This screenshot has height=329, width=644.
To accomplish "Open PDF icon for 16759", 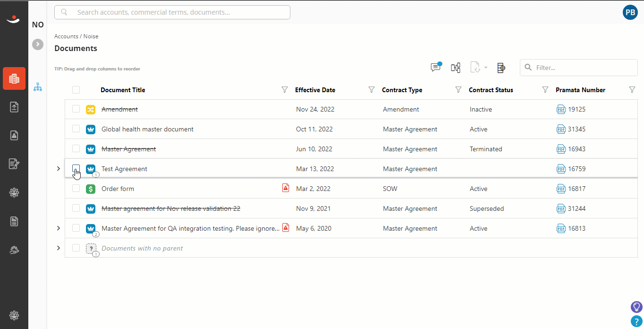I will [x=561, y=169].
